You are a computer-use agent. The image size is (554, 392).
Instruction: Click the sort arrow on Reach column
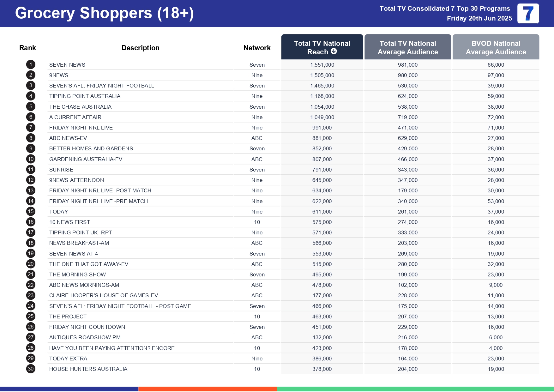coord(334,51)
